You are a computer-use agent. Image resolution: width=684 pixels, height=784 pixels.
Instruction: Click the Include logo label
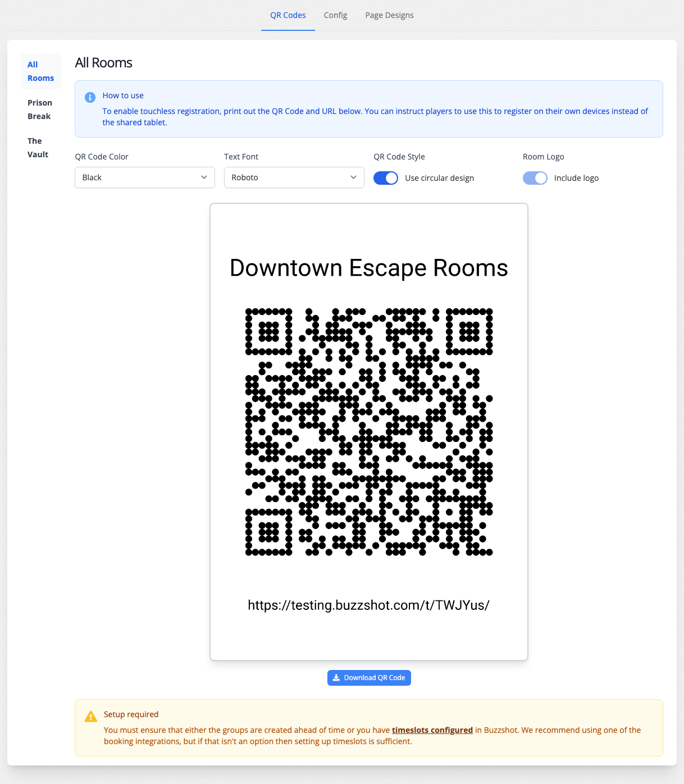[577, 178]
